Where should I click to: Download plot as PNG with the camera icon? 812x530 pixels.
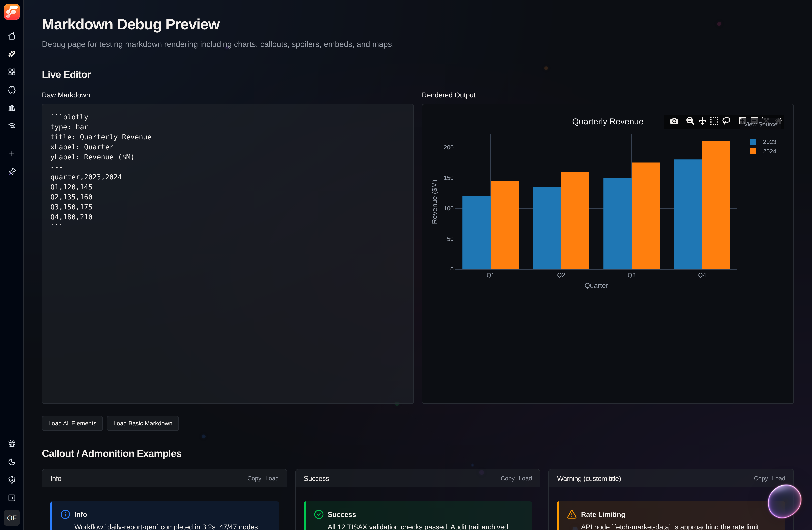pyautogui.click(x=674, y=121)
